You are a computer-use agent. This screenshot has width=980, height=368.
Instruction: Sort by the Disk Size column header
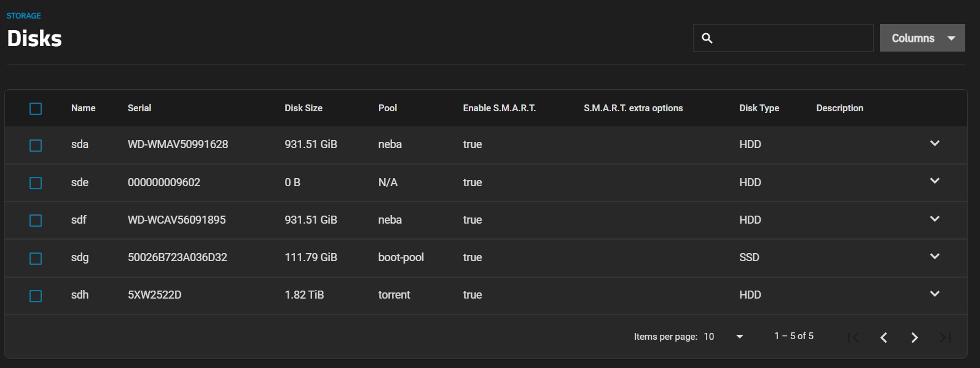[303, 108]
